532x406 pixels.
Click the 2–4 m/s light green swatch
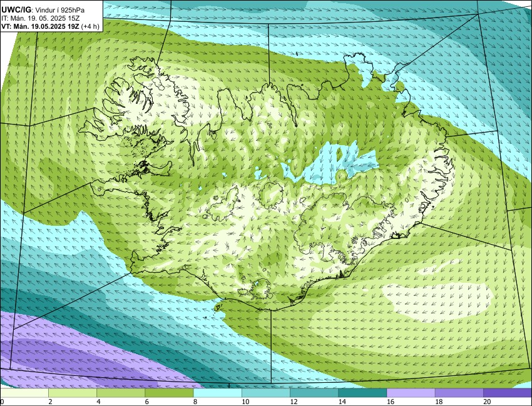pos(73,393)
